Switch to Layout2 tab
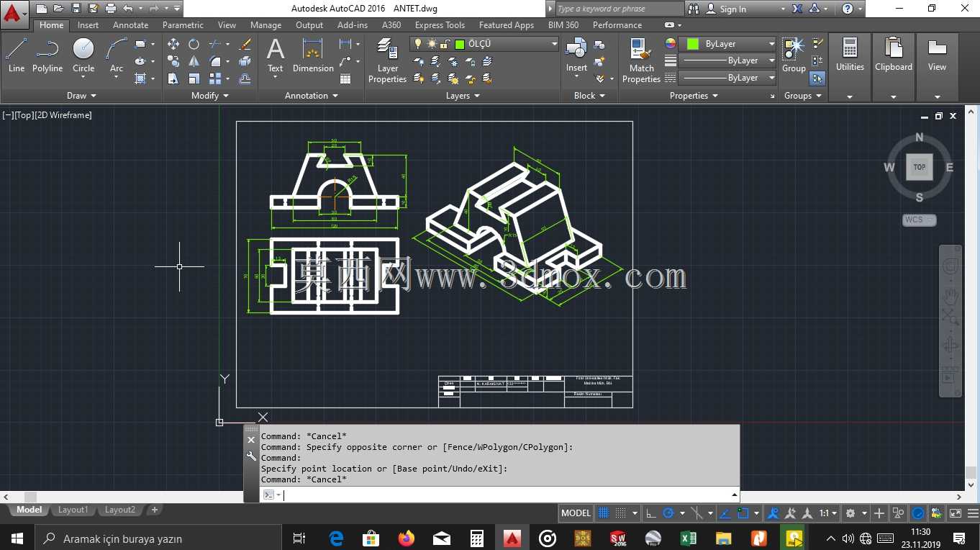This screenshot has width=980, height=550. pos(119,510)
